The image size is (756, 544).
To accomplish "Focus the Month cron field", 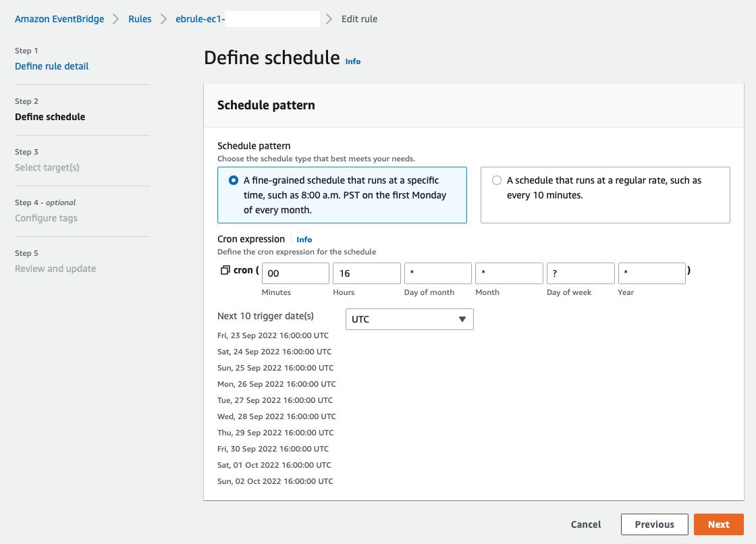I will coord(509,273).
